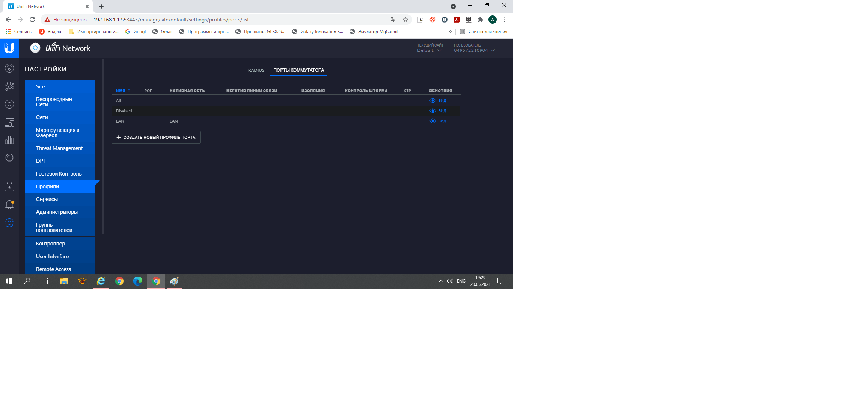Click the browser address bar URL

[x=171, y=20]
